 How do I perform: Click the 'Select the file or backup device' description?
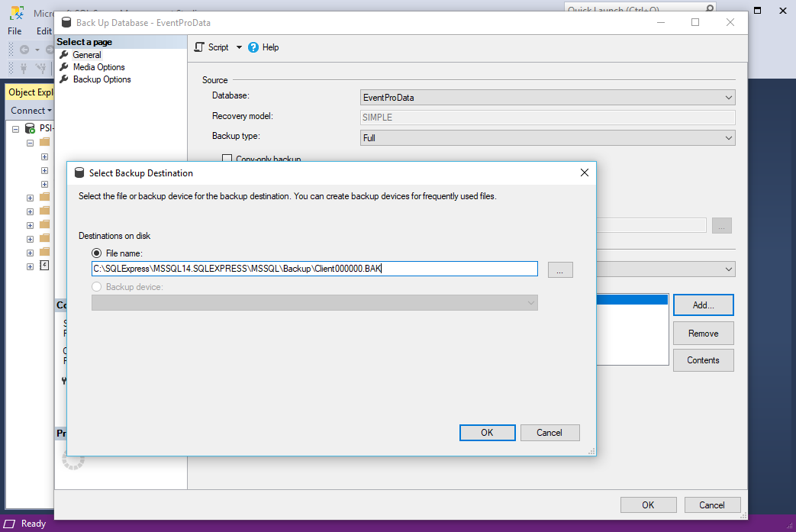[287, 196]
